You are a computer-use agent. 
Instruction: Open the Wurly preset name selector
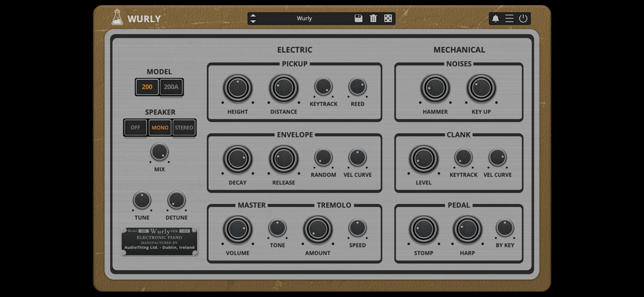tap(304, 18)
